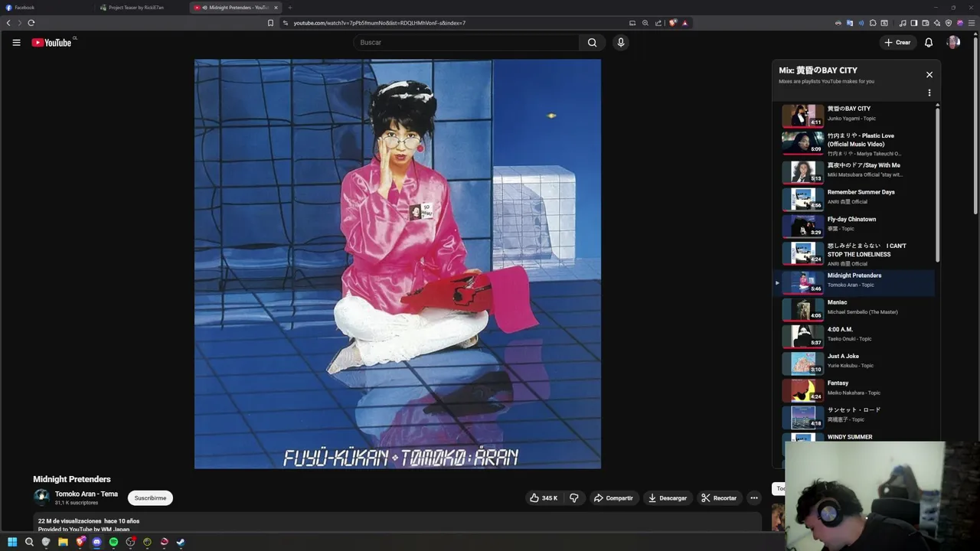Open more actions ellipsis under video
This screenshot has height=551, width=980.
click(754, 498)
